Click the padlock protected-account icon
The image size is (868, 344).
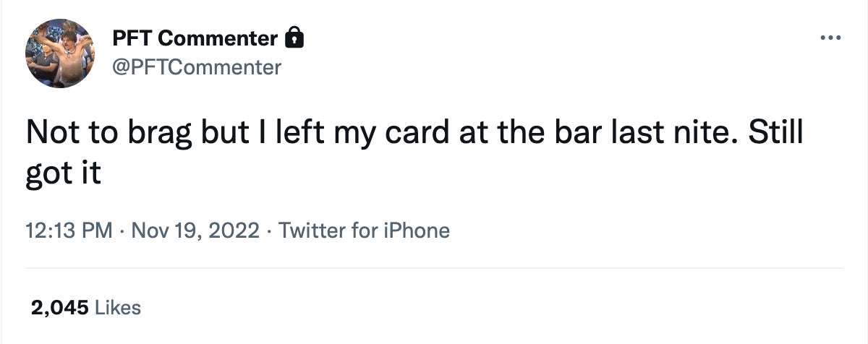[x=294, y=38]
